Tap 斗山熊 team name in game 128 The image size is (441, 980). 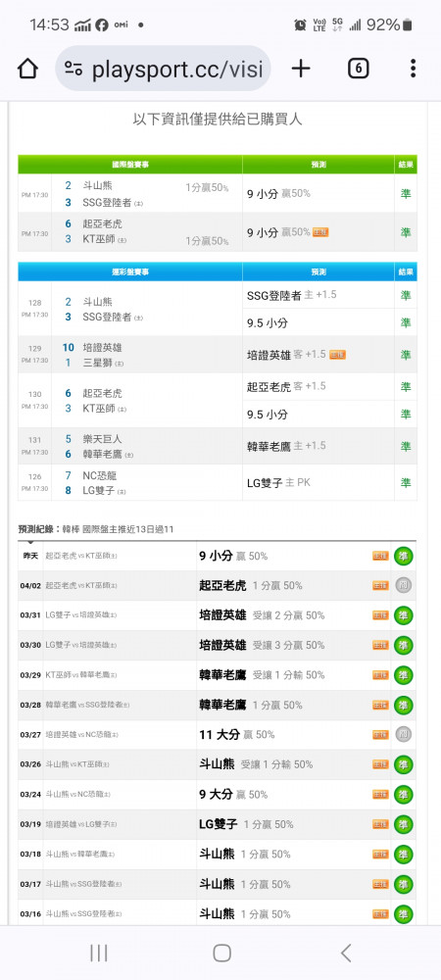(97, 302)
